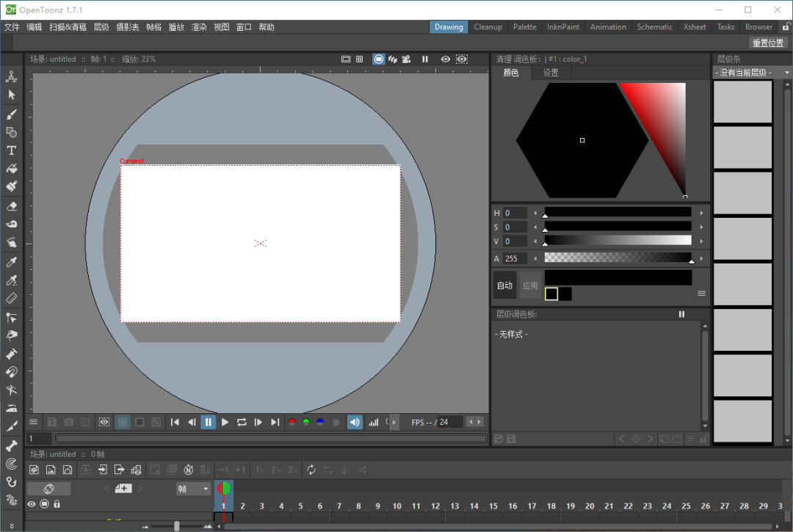
Task: Click the V brightness slider
Action: pos(618,241)
